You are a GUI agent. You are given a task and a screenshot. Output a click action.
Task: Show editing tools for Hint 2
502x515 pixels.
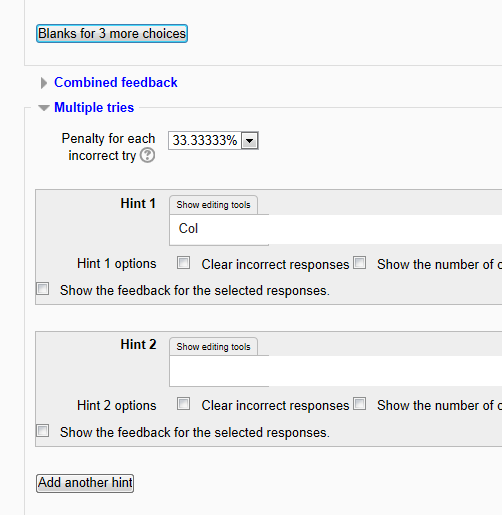(213, 347)
